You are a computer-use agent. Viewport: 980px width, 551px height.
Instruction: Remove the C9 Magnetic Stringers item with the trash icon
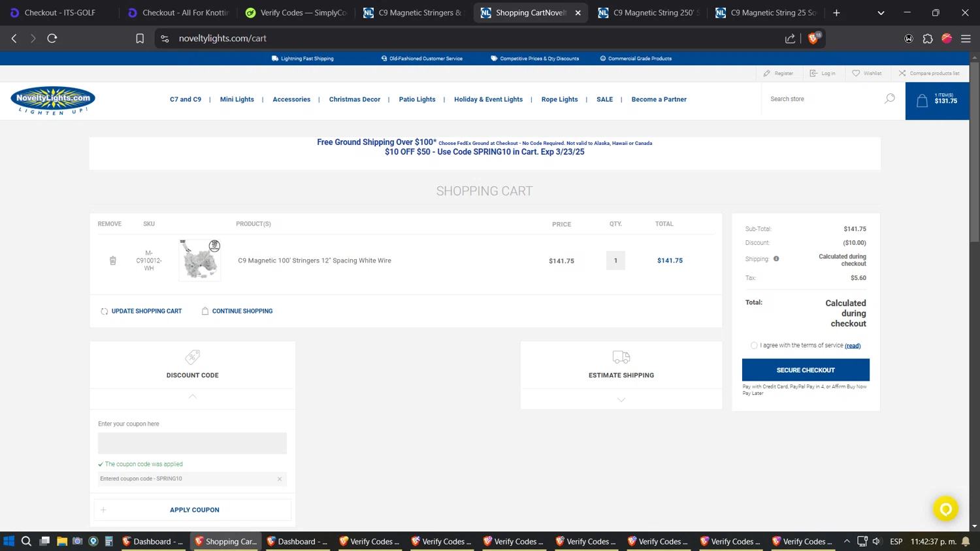point(113,260)
